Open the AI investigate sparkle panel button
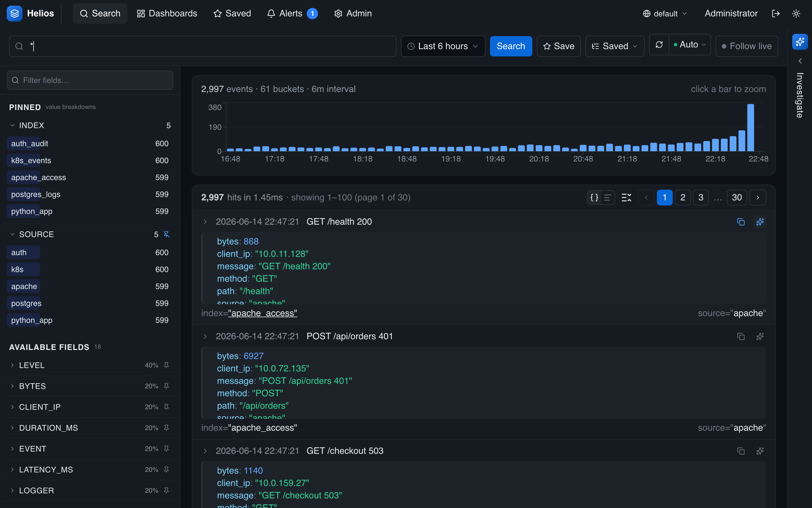 click(x=800, y=42)
